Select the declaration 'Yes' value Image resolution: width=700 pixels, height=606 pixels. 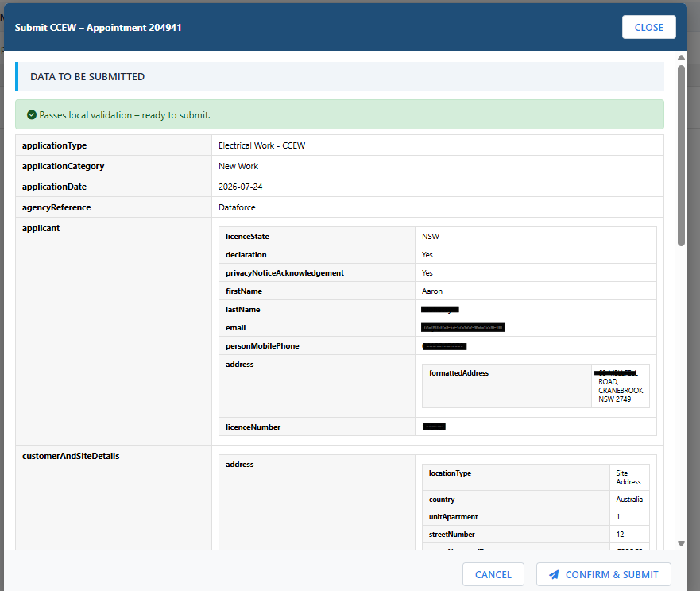point(427,254)
